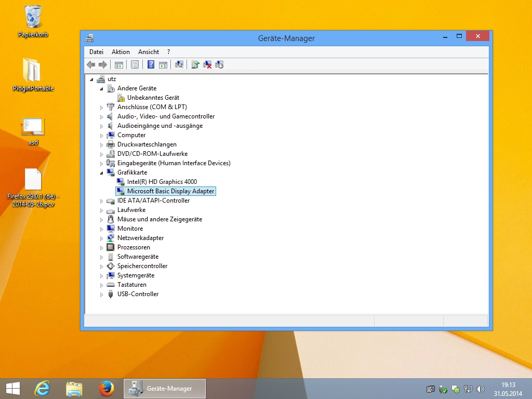Image resolution: width=532 pixels, height=399 pixels.
Task: Click the Monitore label in the tree
Action: 130,229
